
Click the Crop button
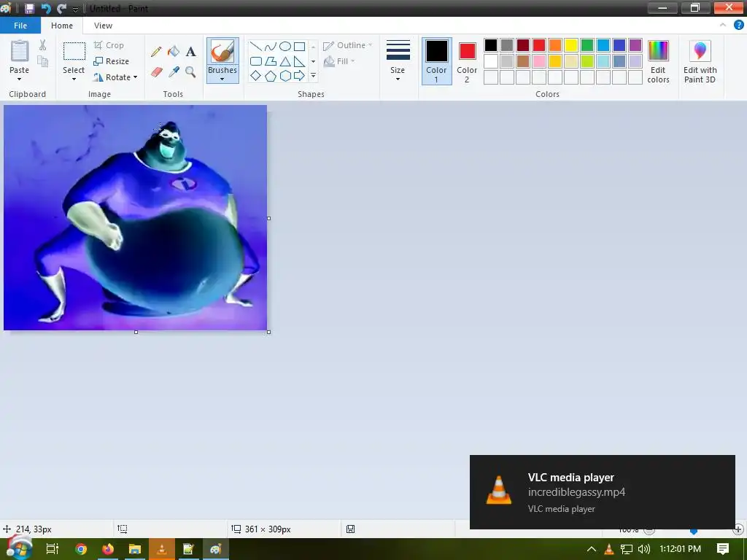point(109,45)
